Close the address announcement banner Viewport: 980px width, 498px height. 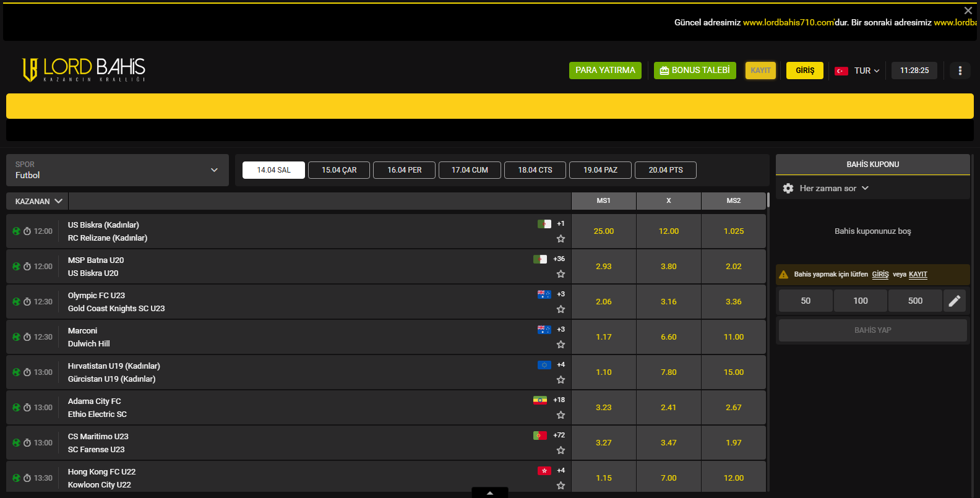(x=968, y=11)
